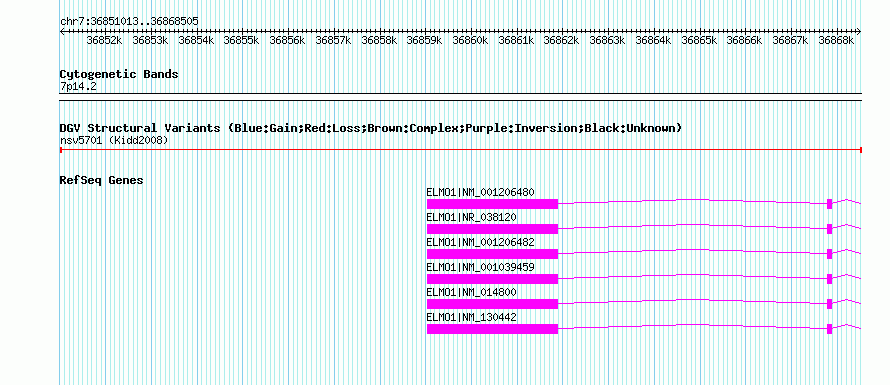890x385 pixels.
Task: Click the 36852k ruler tick label
Action: (x=104, y=40)
